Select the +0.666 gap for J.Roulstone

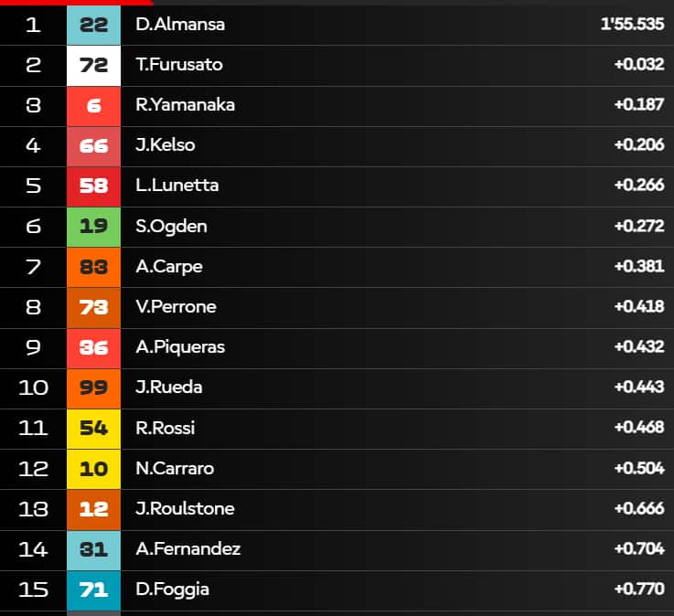click(639, 508)
